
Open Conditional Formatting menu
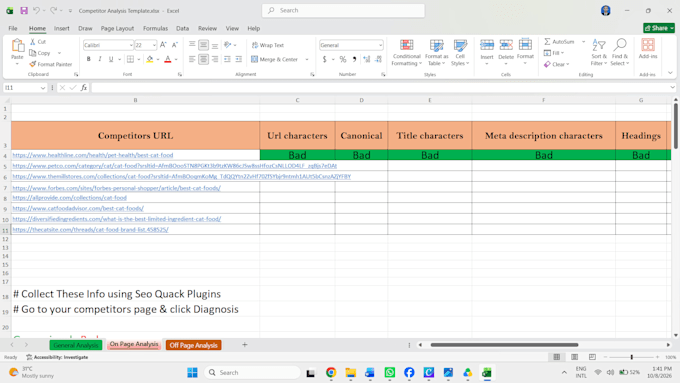click(x=406, y=52)
